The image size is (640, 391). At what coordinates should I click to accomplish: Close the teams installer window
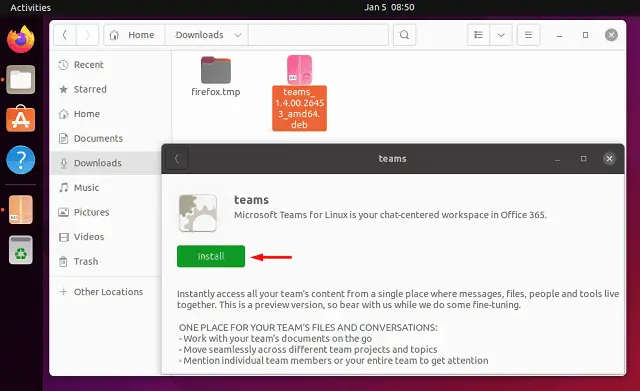point(609,158)
